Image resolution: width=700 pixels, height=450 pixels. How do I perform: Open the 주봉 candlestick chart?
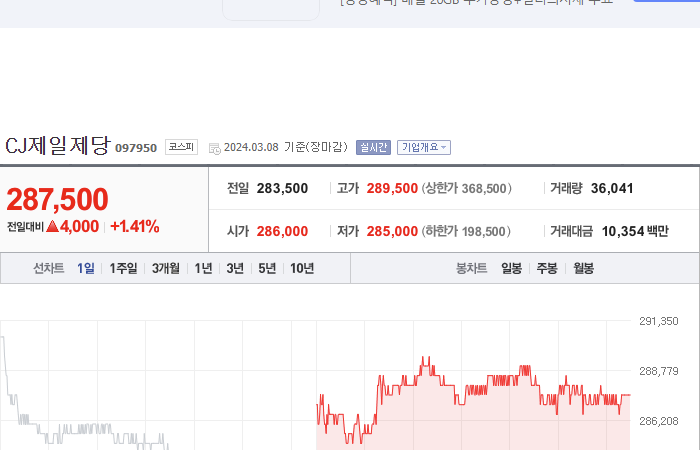547,268
